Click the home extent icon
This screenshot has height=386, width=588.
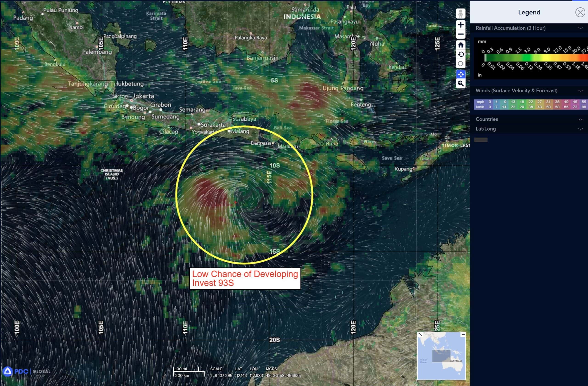(x=461, y=45)
